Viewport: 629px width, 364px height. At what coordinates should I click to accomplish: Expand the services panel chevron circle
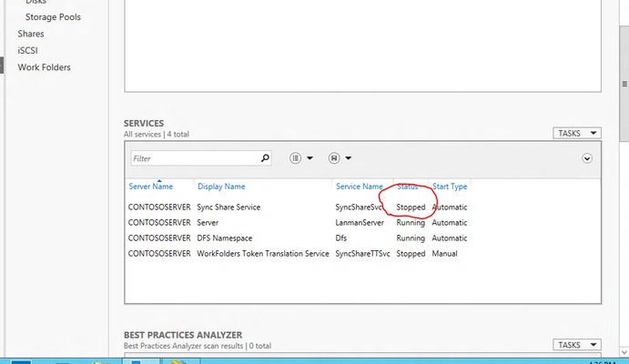click(x=587, y=158)
